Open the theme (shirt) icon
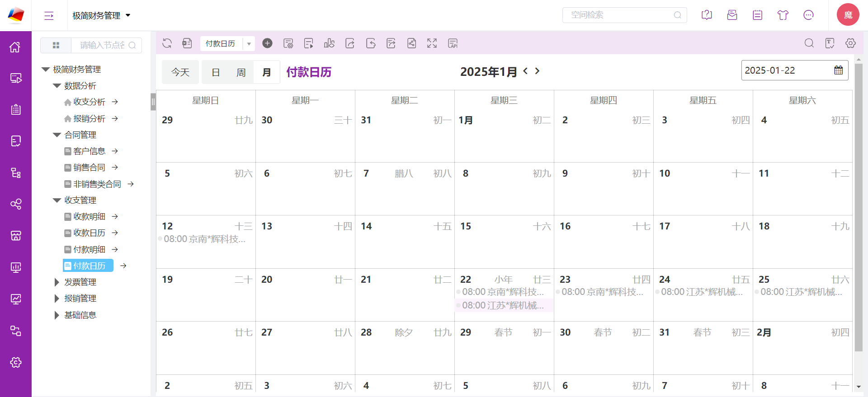 tap(783, 15)
